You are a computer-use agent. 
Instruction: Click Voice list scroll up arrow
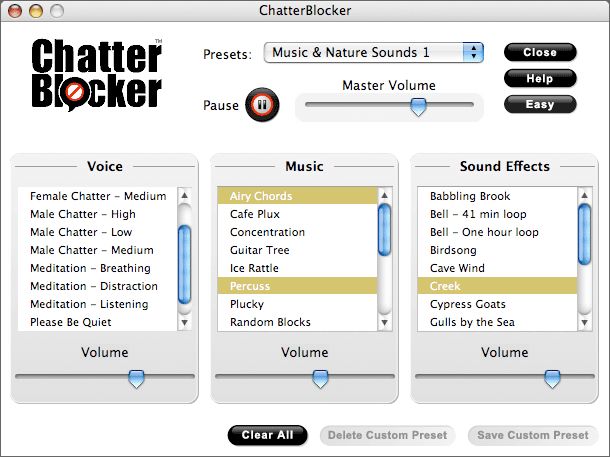[185, 195]
